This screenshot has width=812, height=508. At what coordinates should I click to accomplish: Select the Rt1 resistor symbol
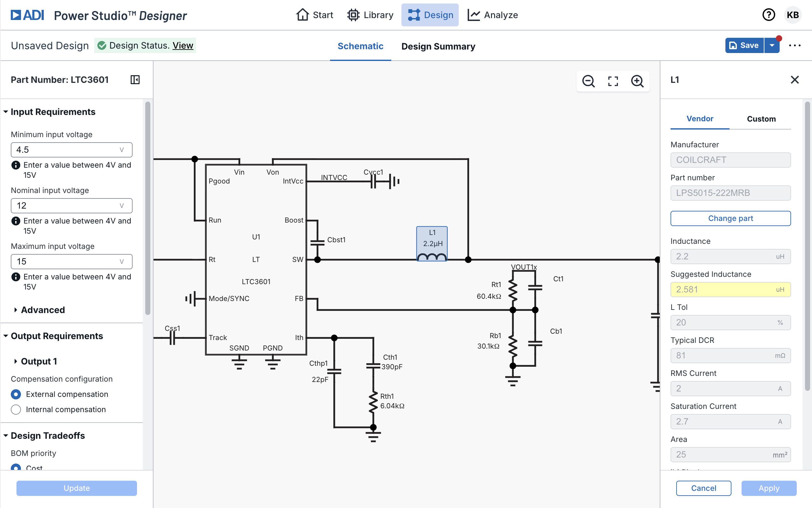[513, 290]
